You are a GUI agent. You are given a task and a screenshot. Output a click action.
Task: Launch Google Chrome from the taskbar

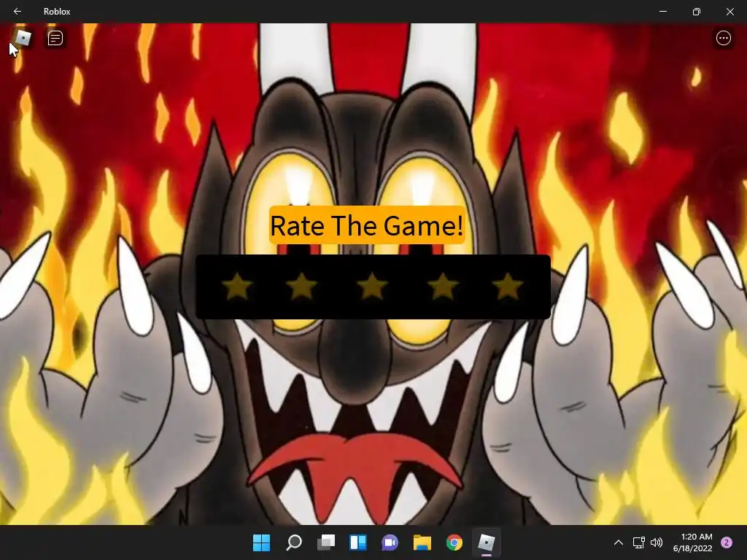454,542
